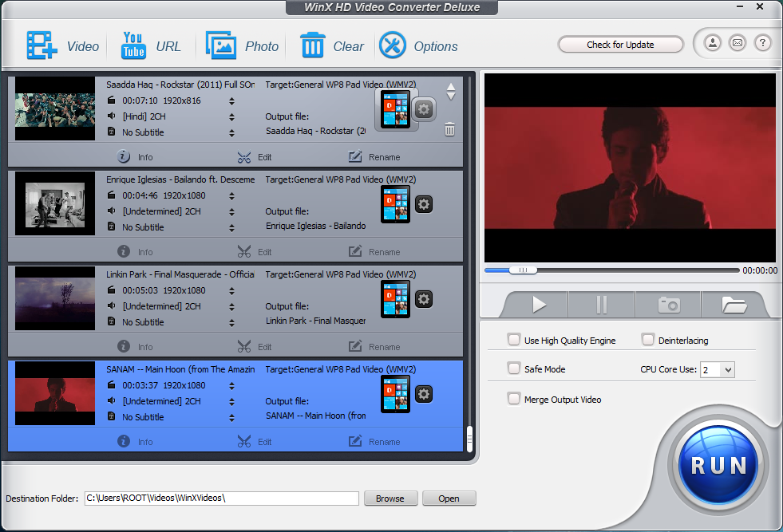Toggle the Deinterlacing checkbox
The height and width of the screenshot is (532, 783).
(647, 340)
